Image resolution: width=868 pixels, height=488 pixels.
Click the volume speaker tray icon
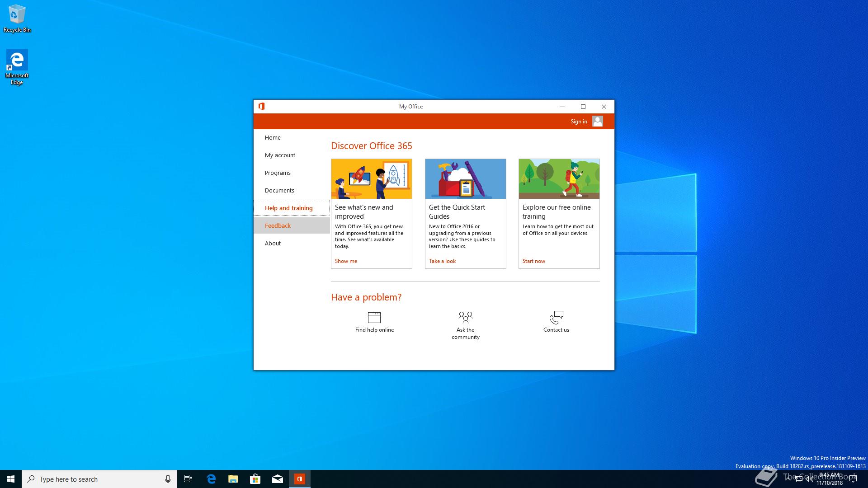[x=810, y=479]
